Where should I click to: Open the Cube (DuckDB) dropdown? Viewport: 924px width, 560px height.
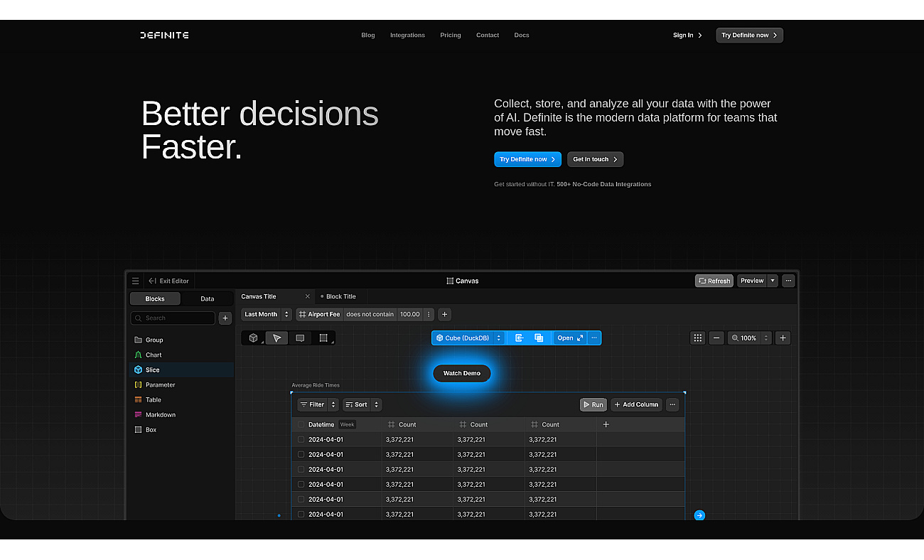click(468, 338)
